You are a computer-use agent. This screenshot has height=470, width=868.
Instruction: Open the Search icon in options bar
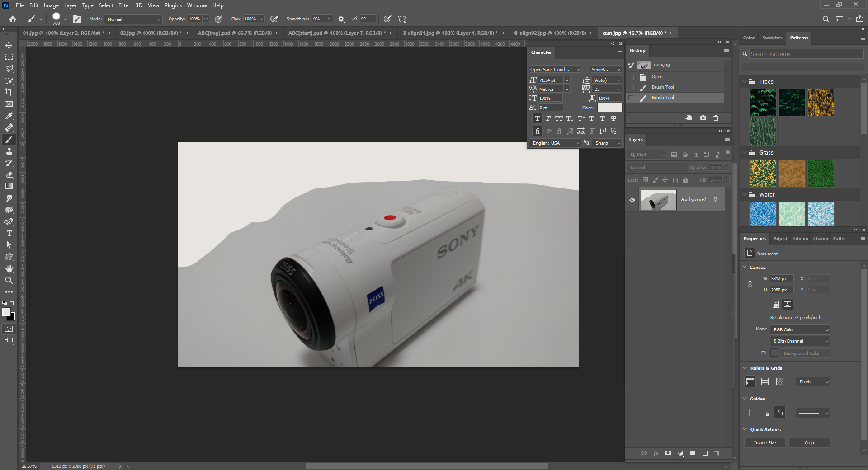pos(826,19)
